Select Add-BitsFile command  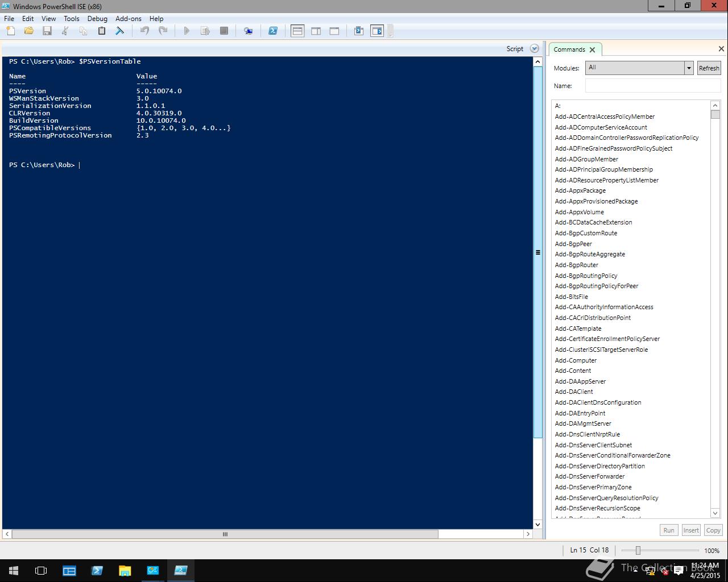[x=572, y=297]
